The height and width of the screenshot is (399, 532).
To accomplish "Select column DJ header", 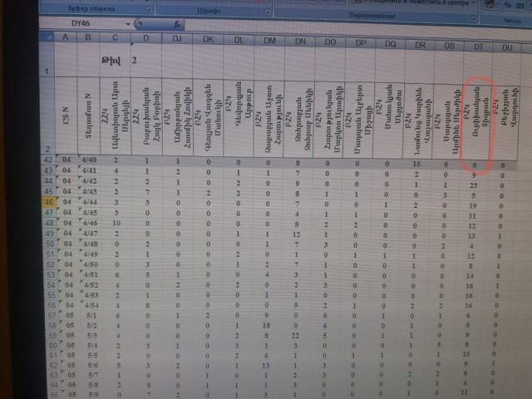I will (x=176, y=38).
